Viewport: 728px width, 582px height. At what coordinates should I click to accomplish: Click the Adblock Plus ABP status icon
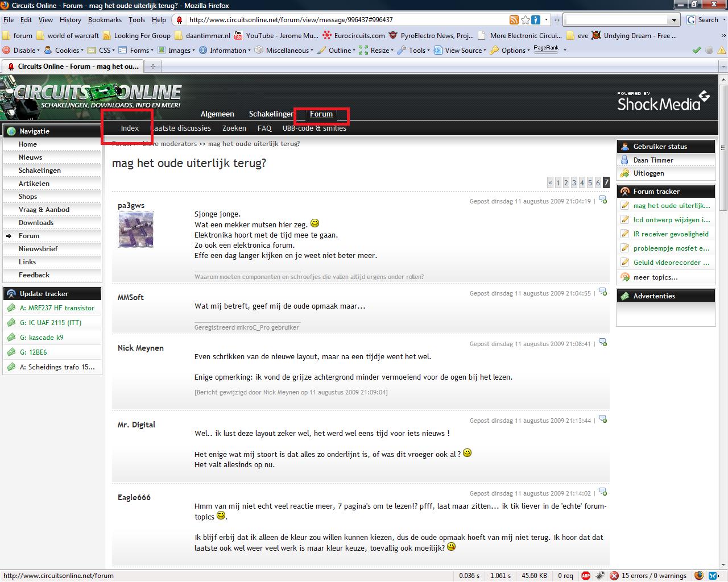pyautogui.click(x=586, y=576)
